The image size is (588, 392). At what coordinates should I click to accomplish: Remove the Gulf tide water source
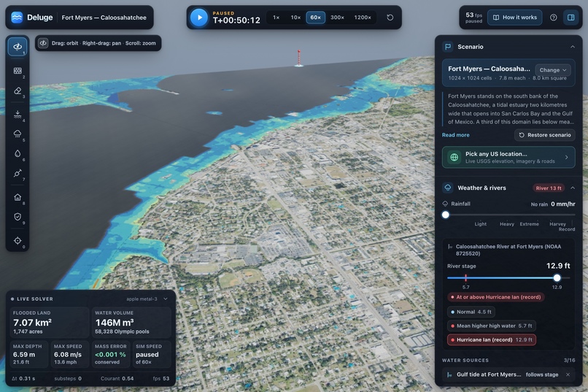[x=568, y=374]
